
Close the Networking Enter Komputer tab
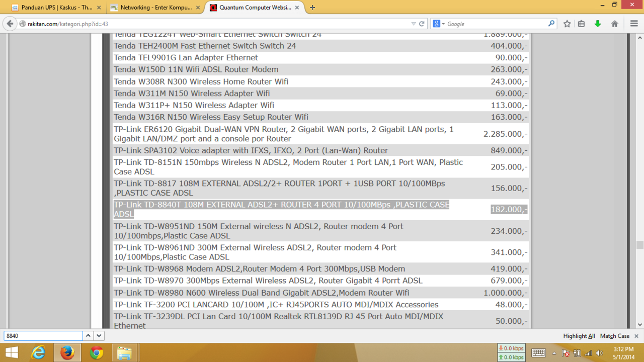click(x=198, y=8)
